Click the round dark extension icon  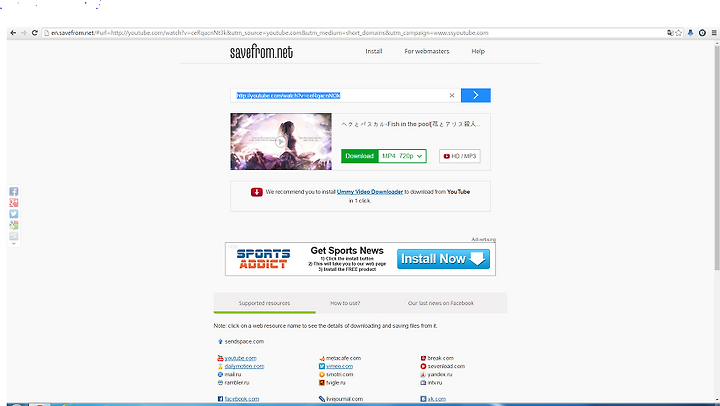pyautogui.click(x=702, y=33)
